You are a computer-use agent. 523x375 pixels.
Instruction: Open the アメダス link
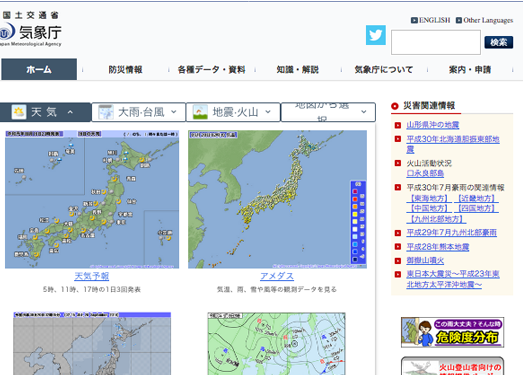[x=277, y=276]
